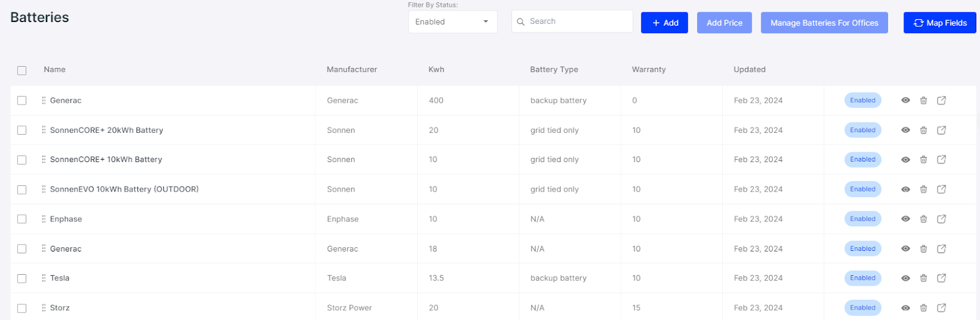
Task: Delete the Storz battery row
Action: pos(924,308)
